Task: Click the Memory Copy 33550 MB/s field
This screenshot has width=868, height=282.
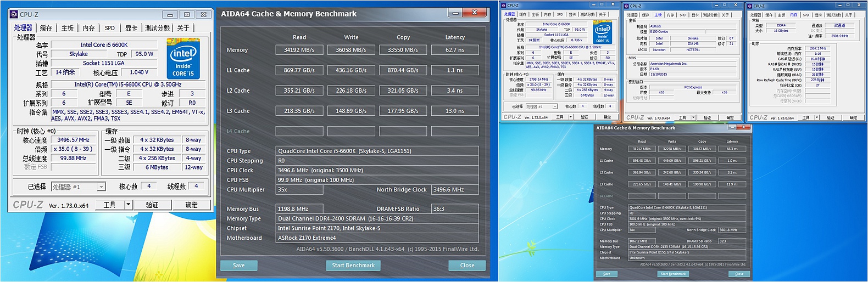Action: pyautogui.click(x=403, y=50)
